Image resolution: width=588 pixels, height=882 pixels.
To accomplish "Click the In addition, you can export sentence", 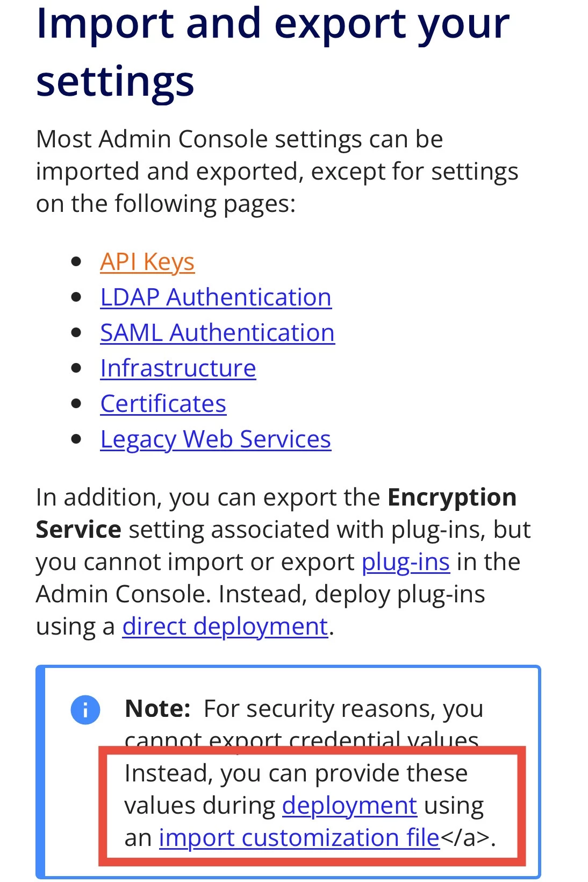I will 283,561.
